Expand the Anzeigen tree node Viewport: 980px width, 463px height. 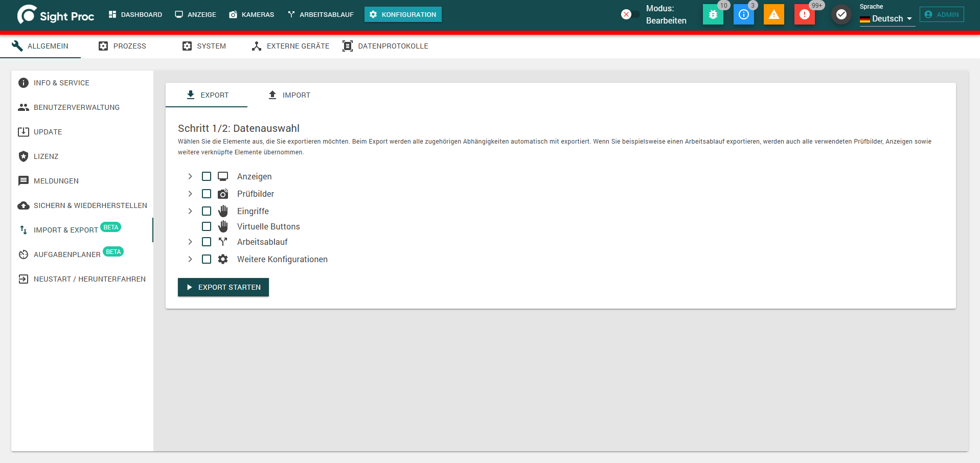(190, 176)
